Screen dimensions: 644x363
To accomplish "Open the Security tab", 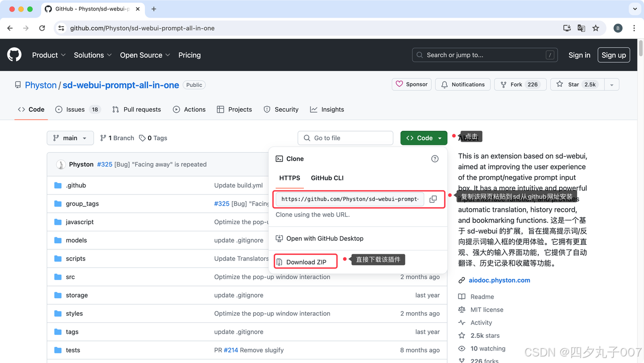I will [281, 110].
